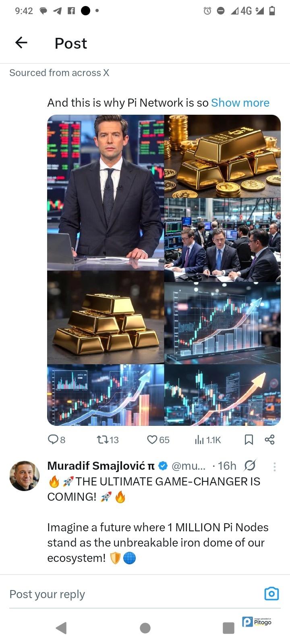290x644 pixels.
Task: Tap the repost icon
Action: click(103, 440)
